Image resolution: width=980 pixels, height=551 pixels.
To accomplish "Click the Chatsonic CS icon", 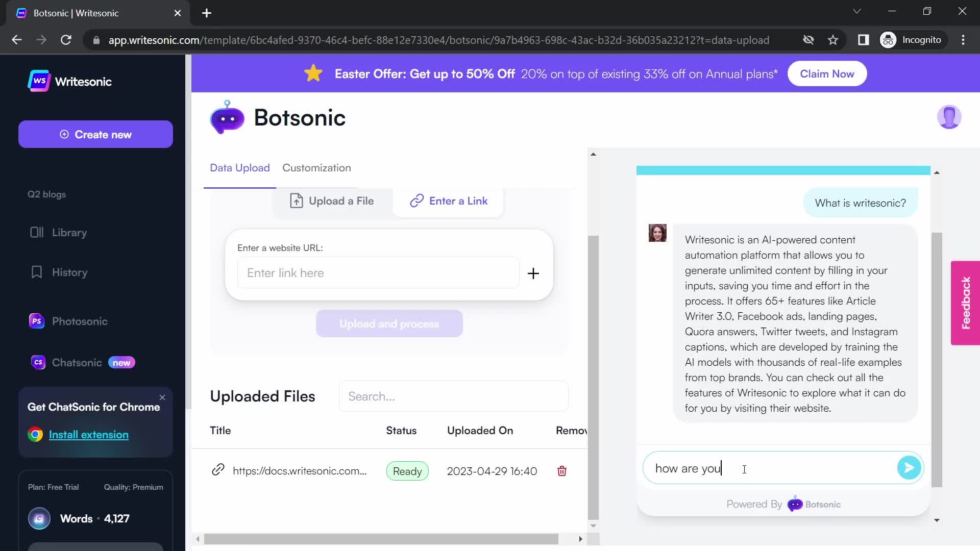I will 38,362.
